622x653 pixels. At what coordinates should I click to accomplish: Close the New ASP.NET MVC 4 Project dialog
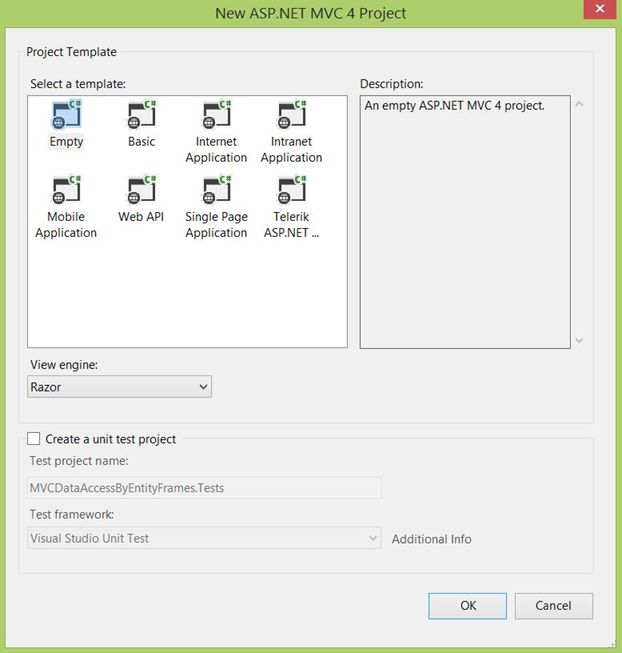click(x=600, y=9)
